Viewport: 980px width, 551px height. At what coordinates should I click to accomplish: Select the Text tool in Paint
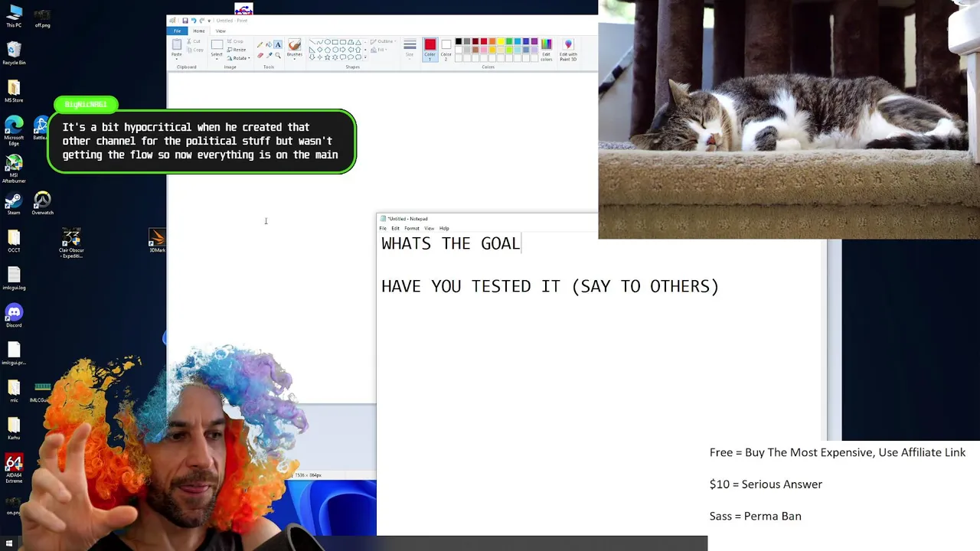[278, 44]
